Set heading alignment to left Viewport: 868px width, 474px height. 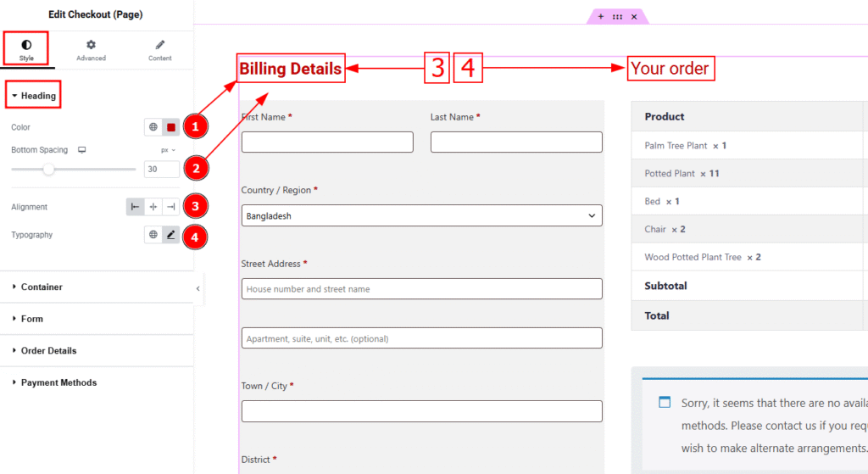136,207
